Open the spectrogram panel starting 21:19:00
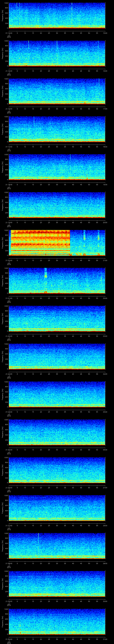 coord(57,205)
